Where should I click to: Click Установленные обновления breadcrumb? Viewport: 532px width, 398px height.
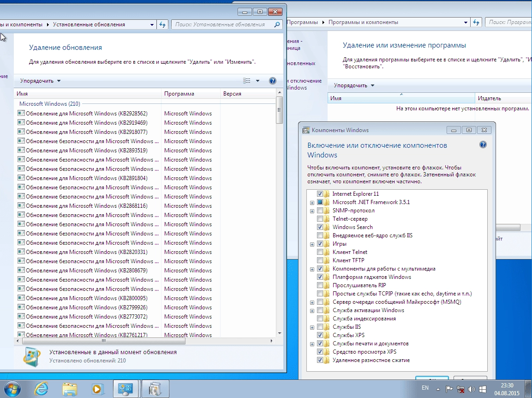(x=89, y=24)
